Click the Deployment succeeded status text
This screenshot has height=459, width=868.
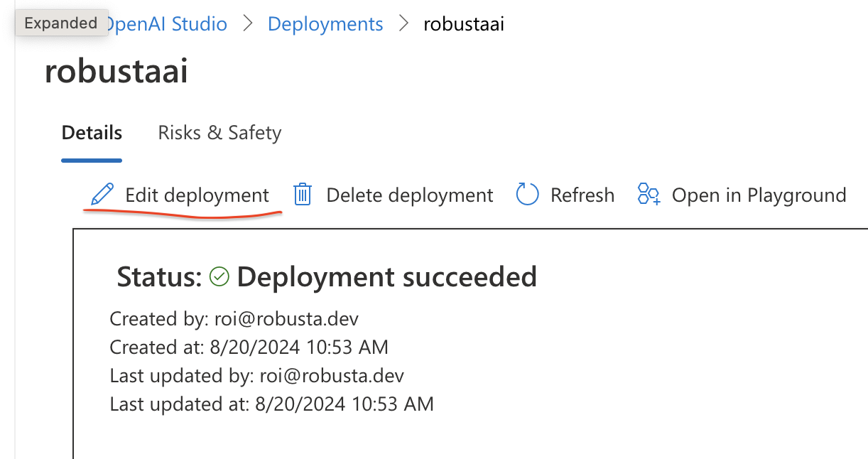pos(386,276)
